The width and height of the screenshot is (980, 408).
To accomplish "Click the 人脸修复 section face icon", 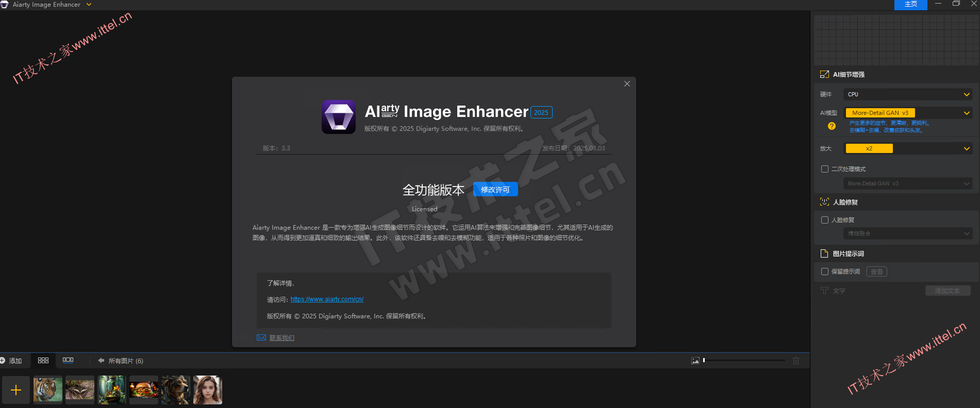I will [x=824, y=202].
